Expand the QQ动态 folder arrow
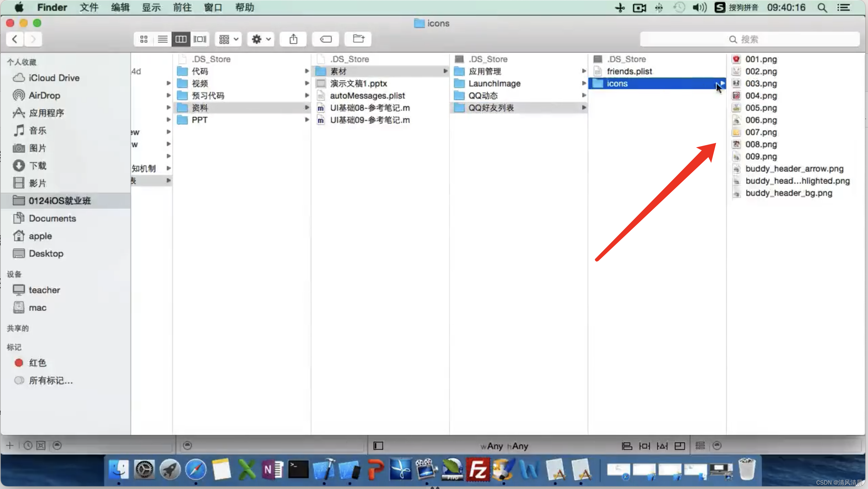The height and width of the screenshot is (489, 868). pos(584,95)
